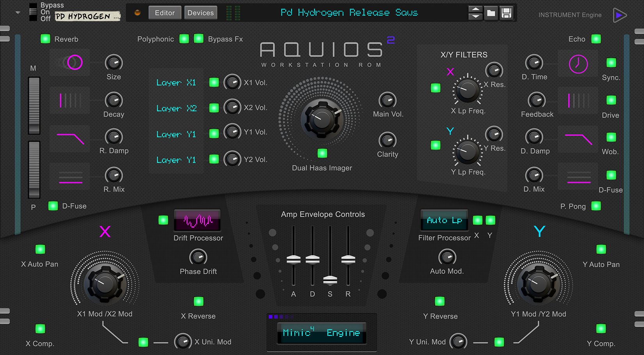Click the magenta lines icon beside Drive
The width and height of the screenshot is (644, 355).
coord(578,101)
